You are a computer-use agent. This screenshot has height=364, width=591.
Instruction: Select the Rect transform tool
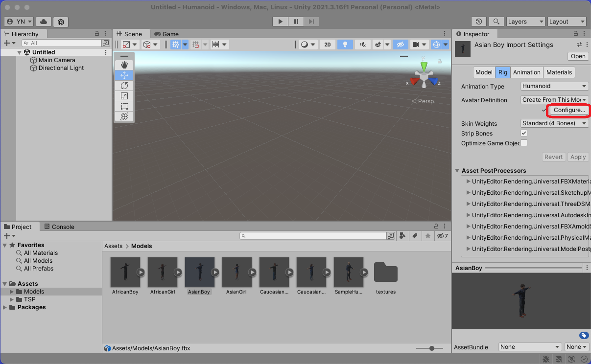coord(124,106)
